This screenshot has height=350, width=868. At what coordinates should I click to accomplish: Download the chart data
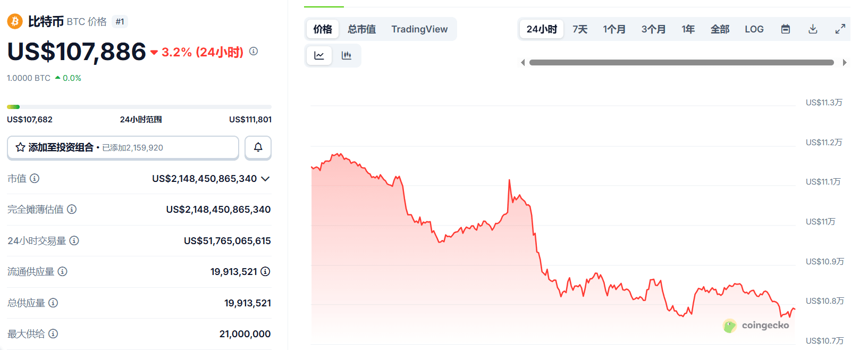(813, 29)
